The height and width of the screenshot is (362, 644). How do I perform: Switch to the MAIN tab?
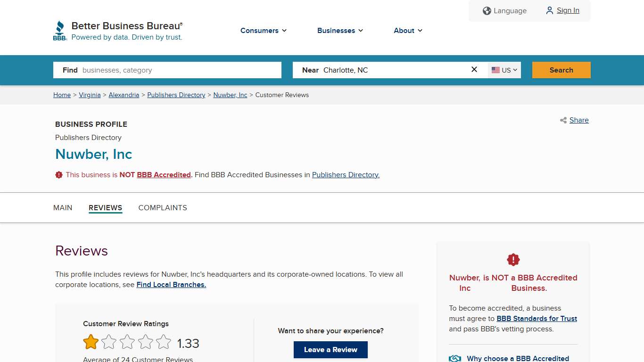(63, 207)
